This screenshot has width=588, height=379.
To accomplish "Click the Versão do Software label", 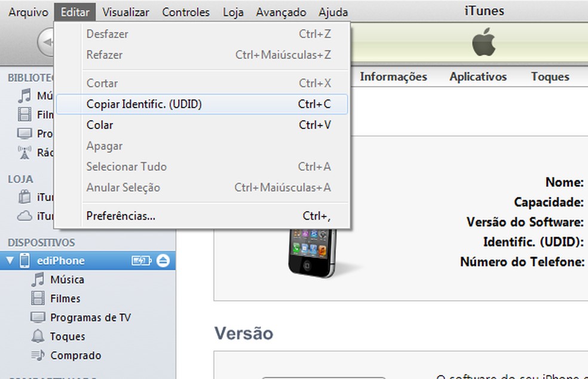I will pos(525,222).
